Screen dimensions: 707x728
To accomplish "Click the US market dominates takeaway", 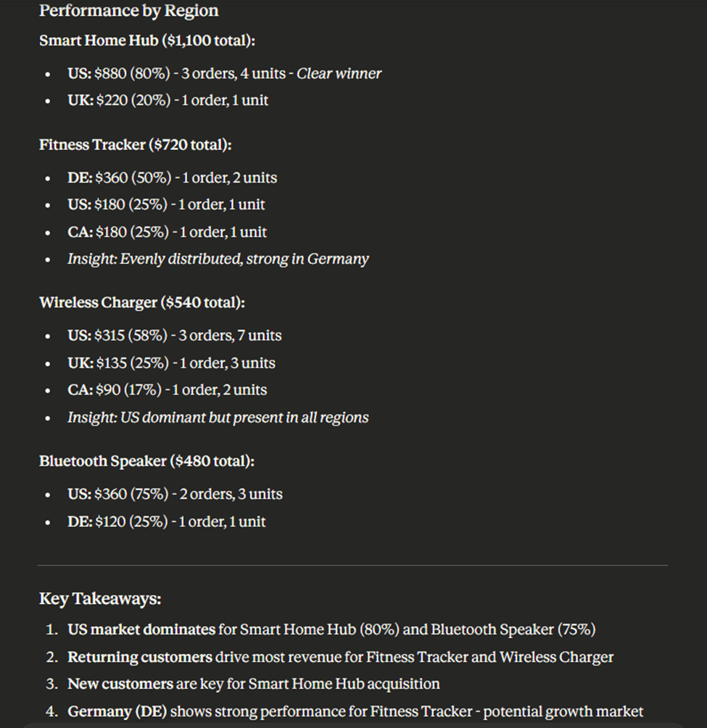I will 331,630.
